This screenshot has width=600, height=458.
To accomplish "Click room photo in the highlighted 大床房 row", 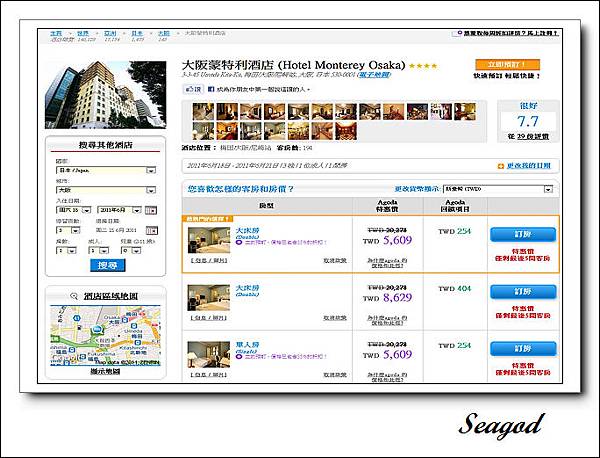I will click(209, 240).
